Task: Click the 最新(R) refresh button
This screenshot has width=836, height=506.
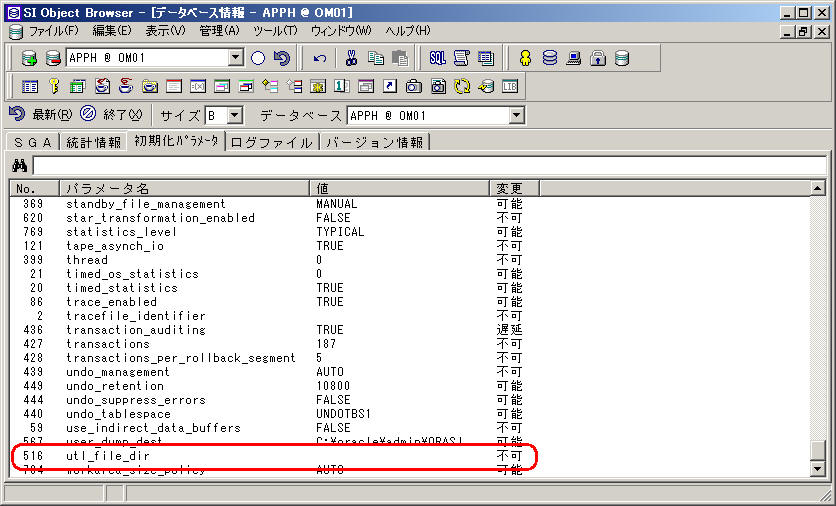Action: click(40, 115)
